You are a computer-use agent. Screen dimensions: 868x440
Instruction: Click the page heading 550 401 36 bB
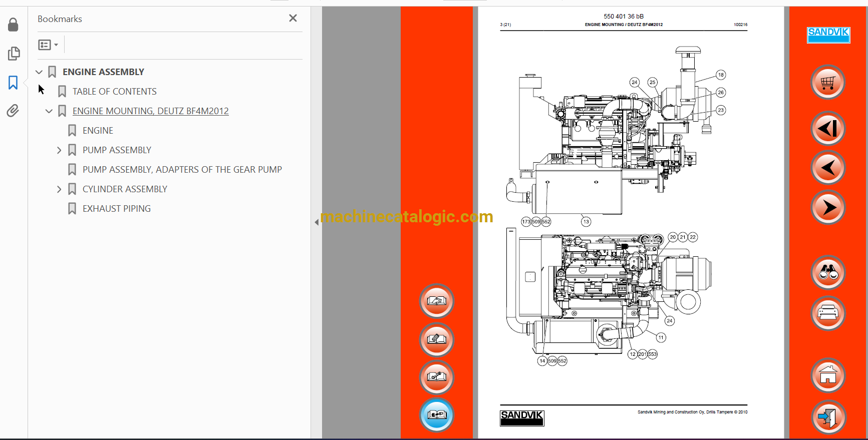[x=624, y=17]
